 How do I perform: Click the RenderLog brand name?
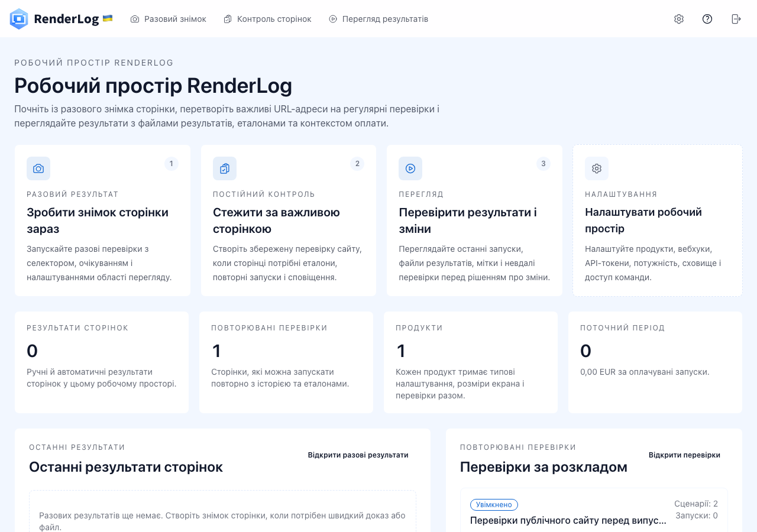click(x=66, y=19)
